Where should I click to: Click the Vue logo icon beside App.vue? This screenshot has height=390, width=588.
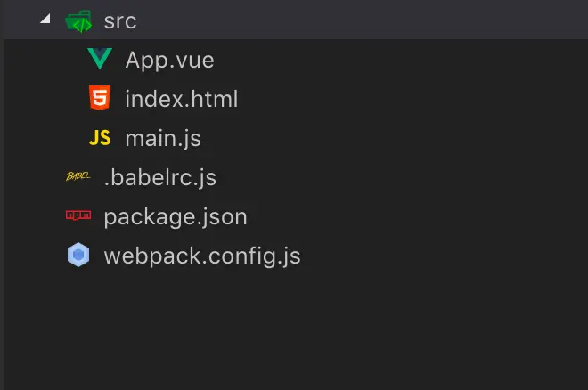[100, 59]
